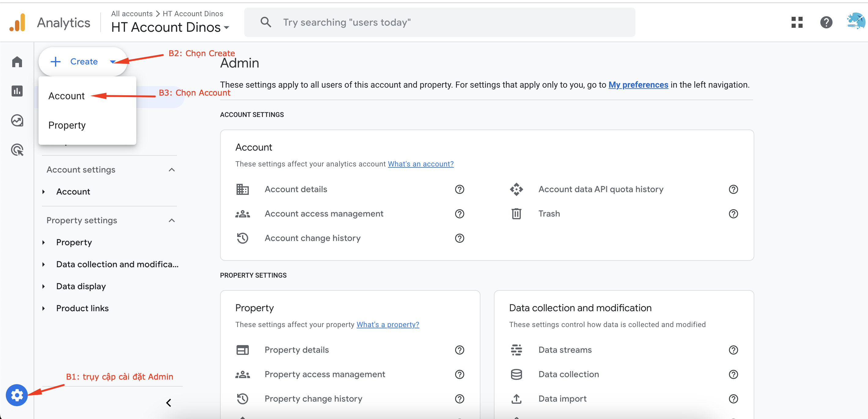Open Advertising cursor-target icon in sidebar
868x419 pixels.
coord(17,150)
